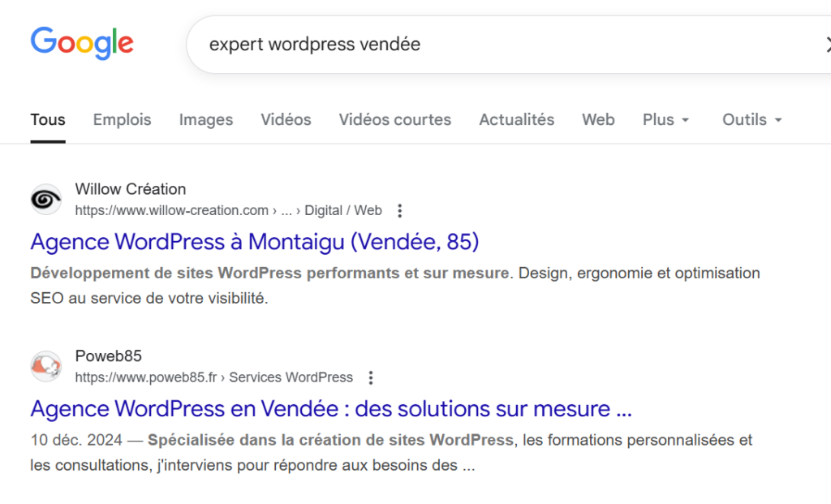The width and height of the screenshot is (831, 504).
Task: Clear the search box with X icon
Action: coord(826,44)
